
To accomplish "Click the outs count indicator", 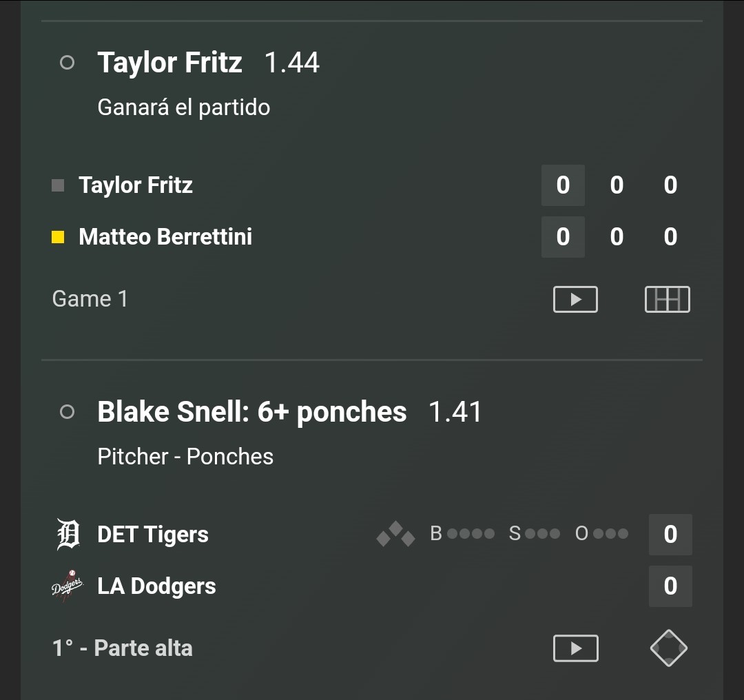I will 601,534.
